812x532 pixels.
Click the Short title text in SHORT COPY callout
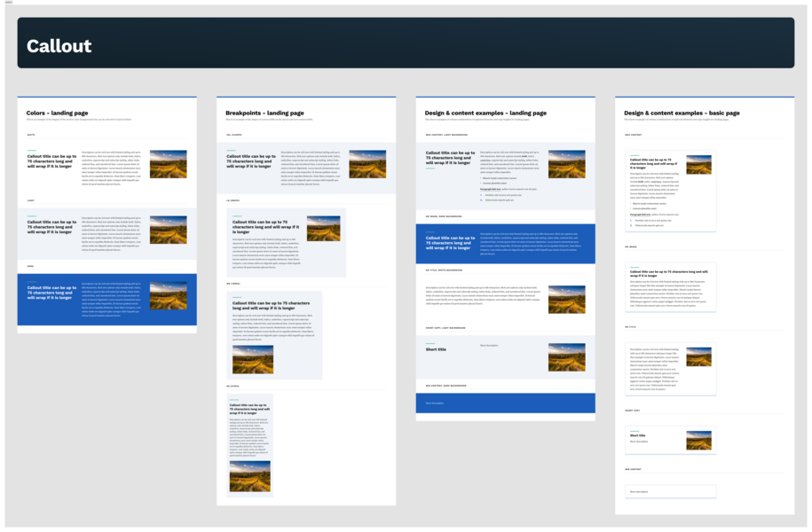436,349
